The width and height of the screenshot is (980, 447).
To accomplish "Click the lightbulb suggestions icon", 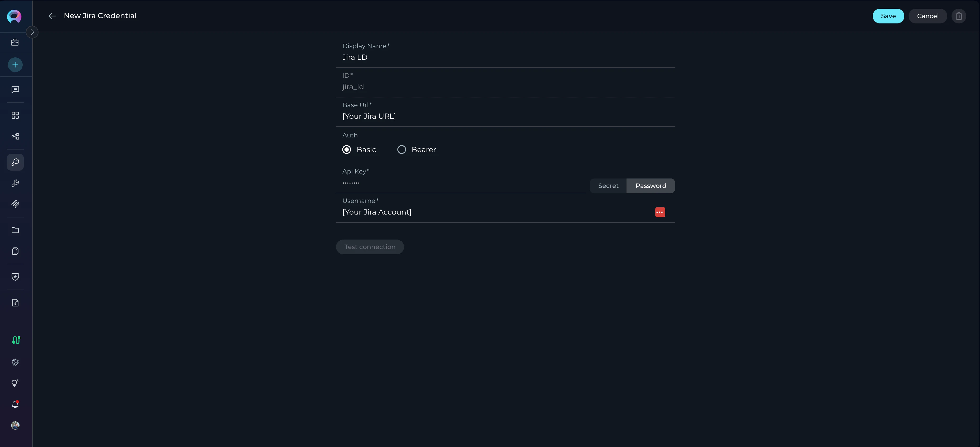I will 15,383.
